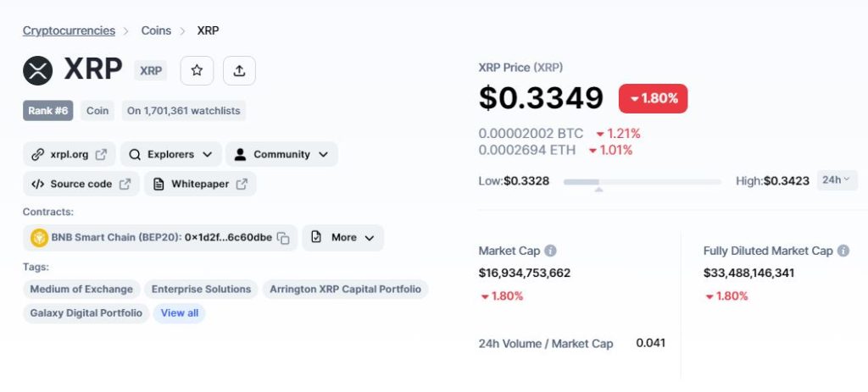Click the BNB Smart Chain logo icon

click(x=39, y=238)
